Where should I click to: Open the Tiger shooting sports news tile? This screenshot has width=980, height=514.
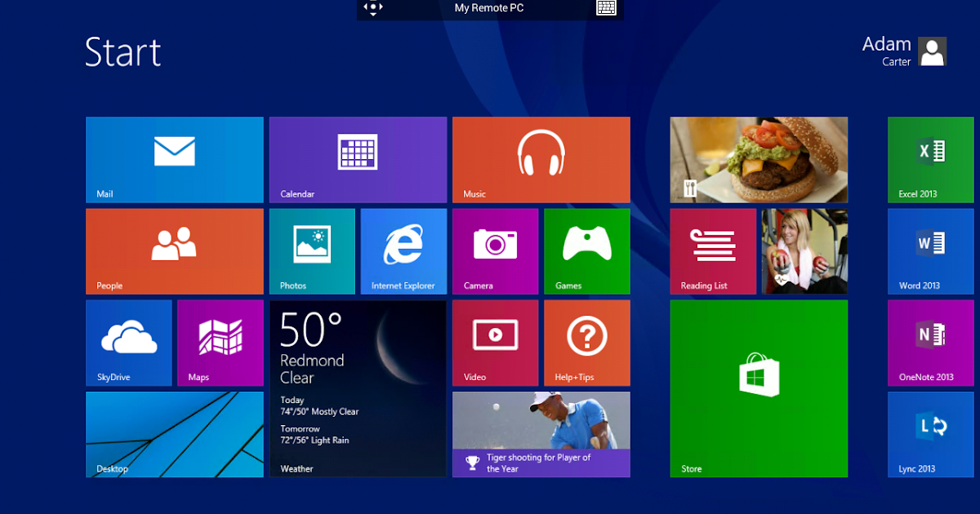(x=541, y=434)
